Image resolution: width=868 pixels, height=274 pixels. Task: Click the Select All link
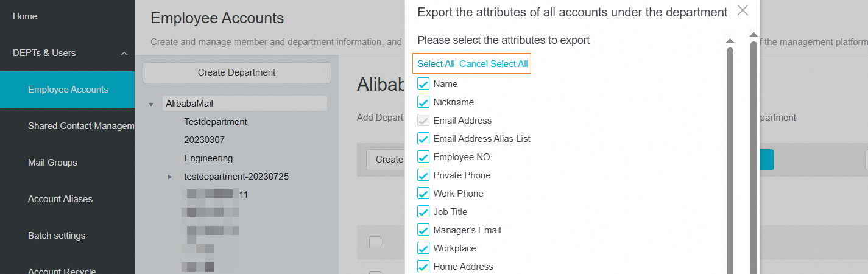click(x=436, y=64)
